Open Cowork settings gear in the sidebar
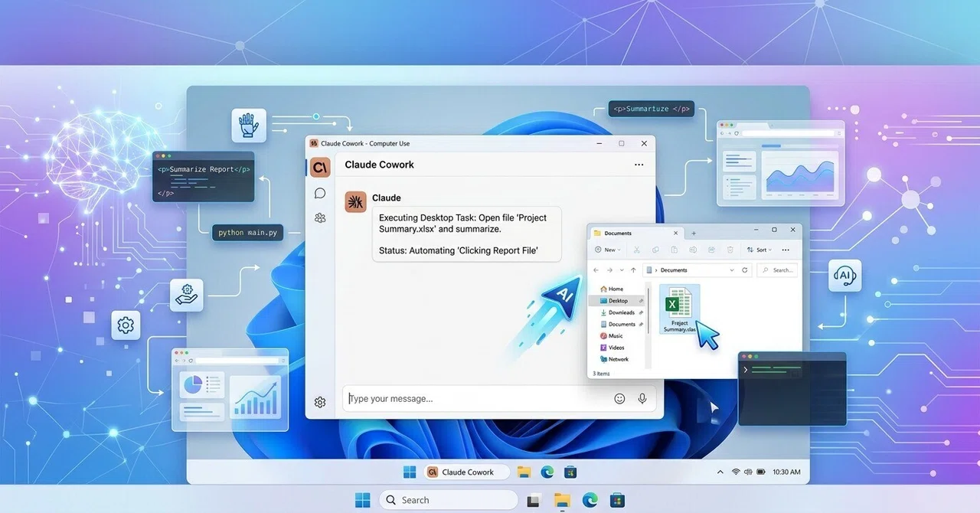The image size is (980, 513). 320,402
